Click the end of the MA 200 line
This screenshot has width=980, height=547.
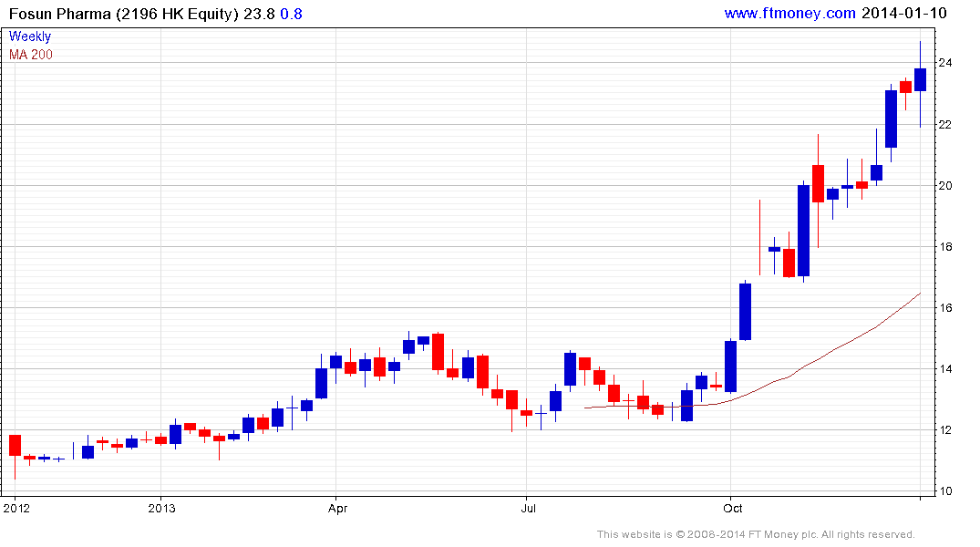(919, 294)
